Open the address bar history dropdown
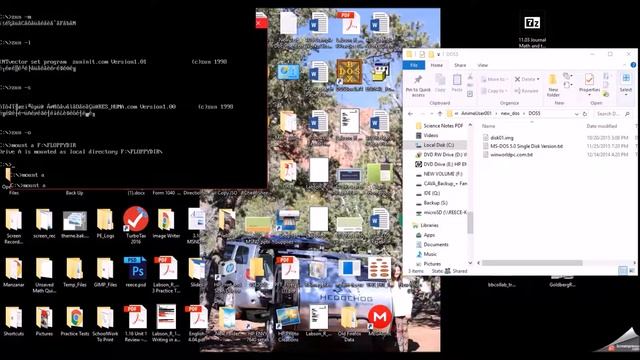 coord(576,114)
